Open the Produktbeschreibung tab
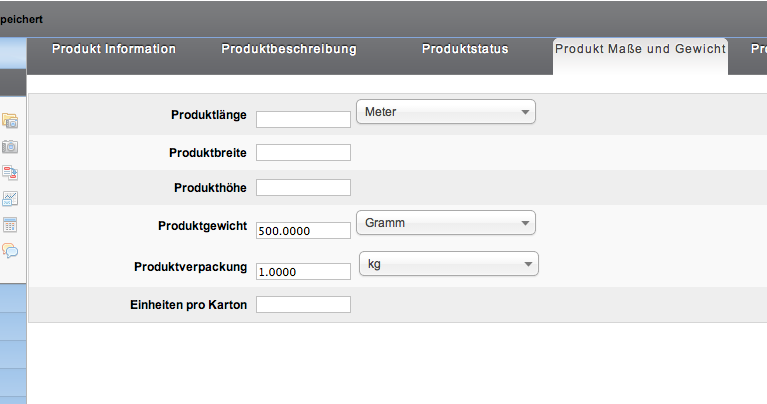The height and width of the screenshot is (404, 767). [289, 49]
